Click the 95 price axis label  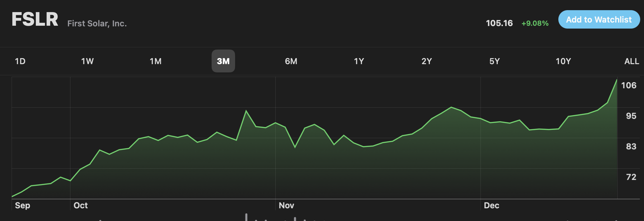(631, 116)
